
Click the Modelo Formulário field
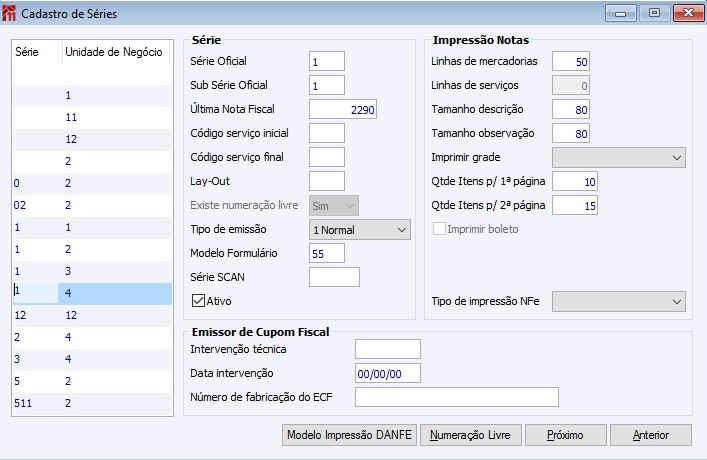click(x=327, y=253)
